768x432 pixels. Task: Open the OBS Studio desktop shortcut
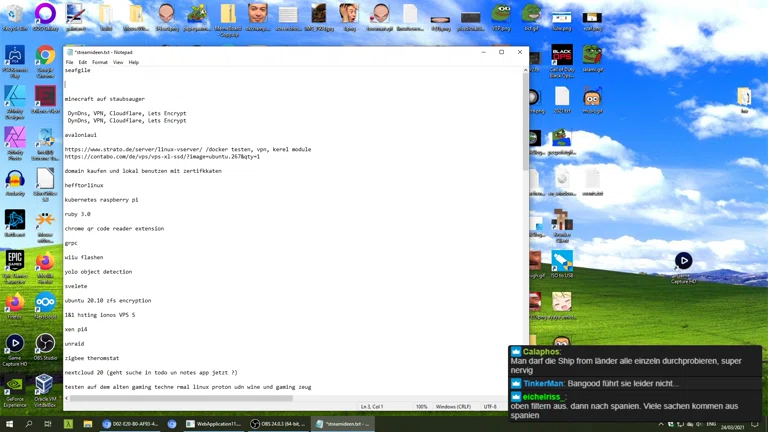(x=45, y=346)
